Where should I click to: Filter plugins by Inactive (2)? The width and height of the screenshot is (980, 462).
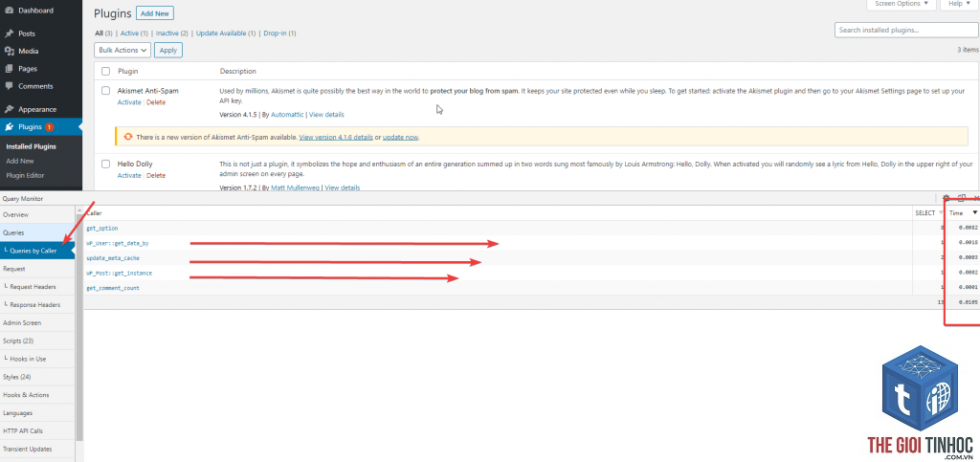tap(172, 33)
